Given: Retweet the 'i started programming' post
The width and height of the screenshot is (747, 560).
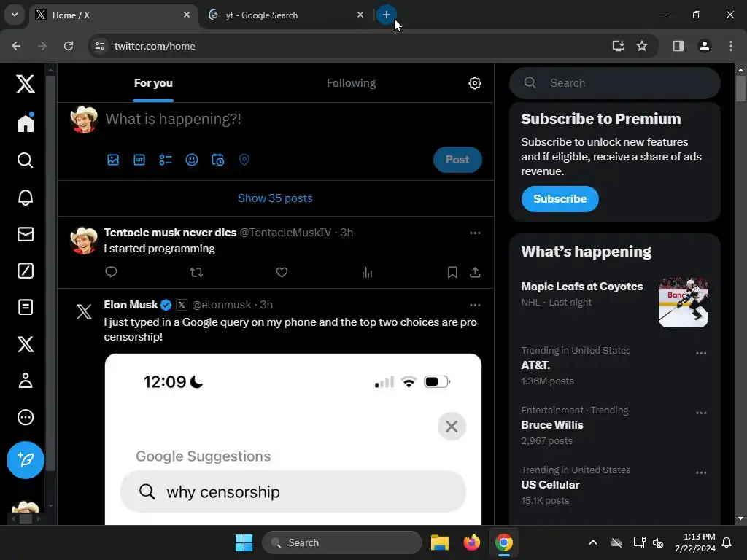Looking at the screenshot, I should [196, 273].
